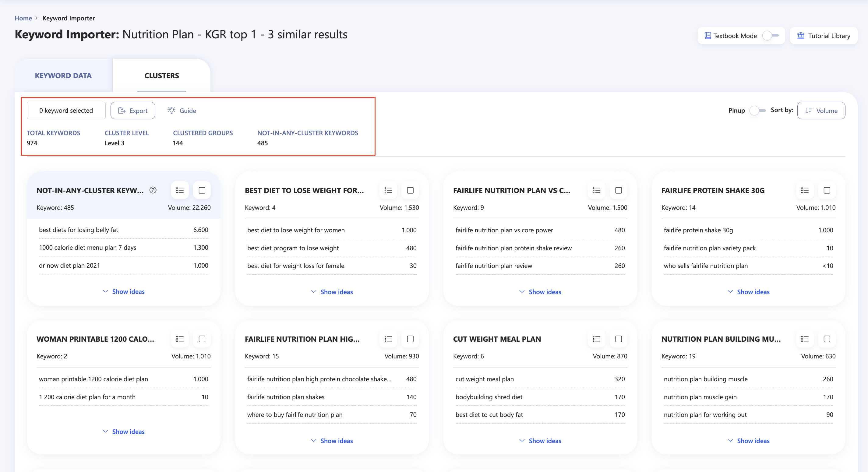Image resolution: width=868 pixels, height=472 pixels.
Task: Click list icon on Fairlife Nutrition Plan VS card
Action: [x=596, y=190]
